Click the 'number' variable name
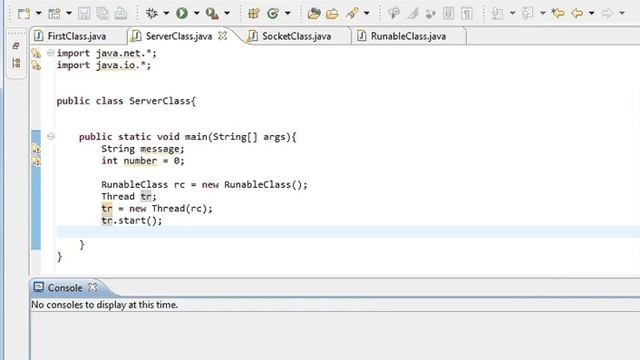Viewport: 640px width, 360px height. pyautogui.click(x=140, y=161)
